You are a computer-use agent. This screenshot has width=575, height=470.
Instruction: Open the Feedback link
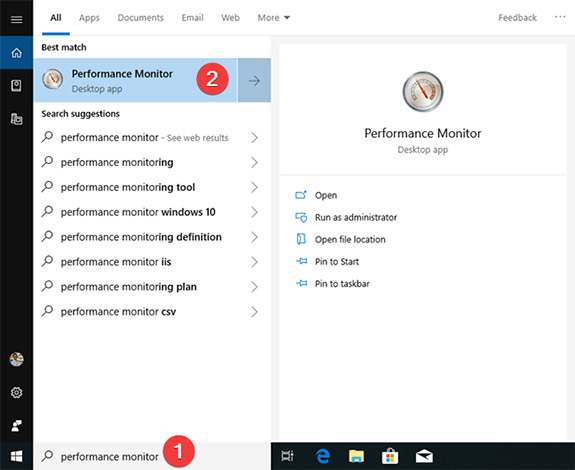[517, 18]
